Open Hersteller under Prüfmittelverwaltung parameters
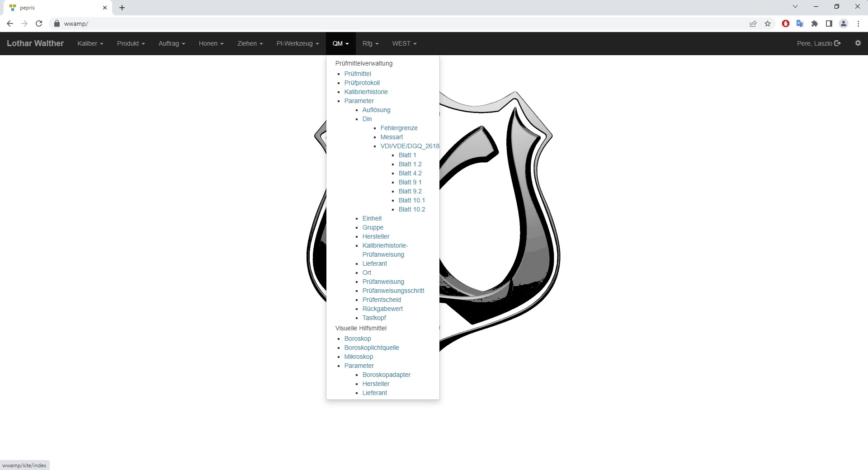 tap(376, 236)
